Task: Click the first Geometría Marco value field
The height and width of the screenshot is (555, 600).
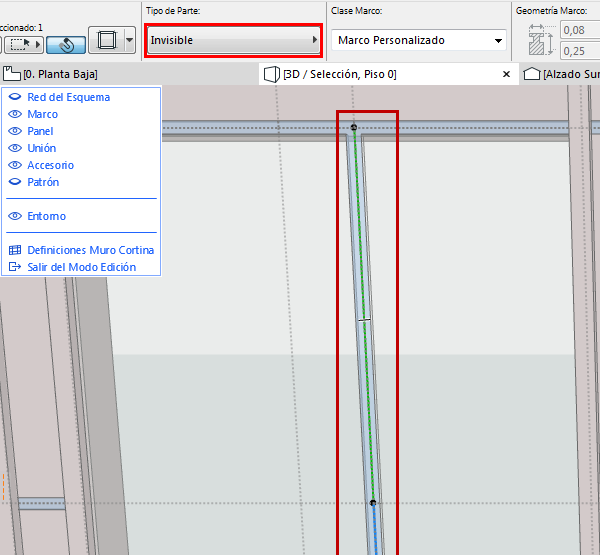Action: click(580, 32)
